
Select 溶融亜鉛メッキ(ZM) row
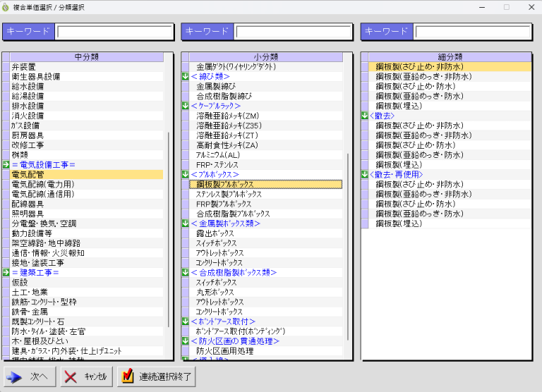pos(266,116)
